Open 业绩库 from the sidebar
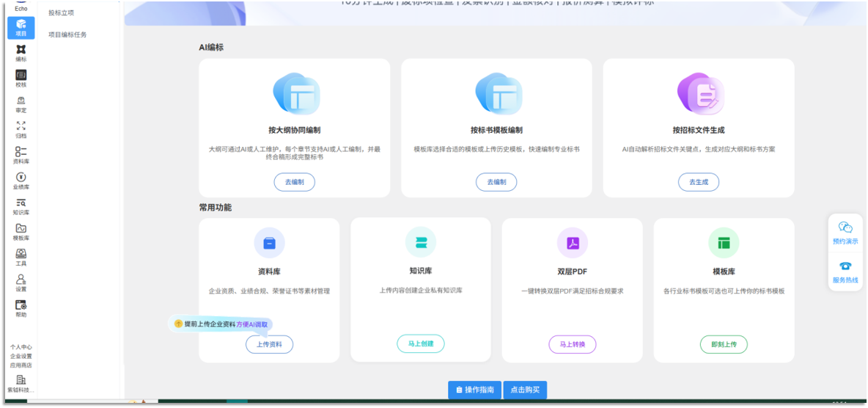 coord(21,181)
